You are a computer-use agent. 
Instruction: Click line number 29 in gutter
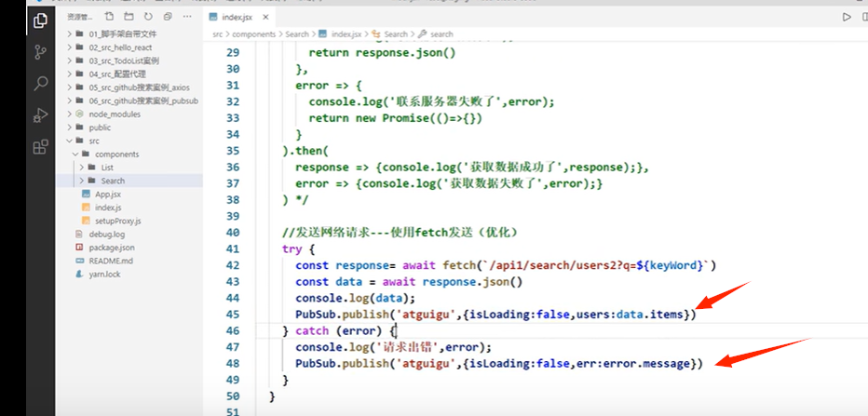233,53
